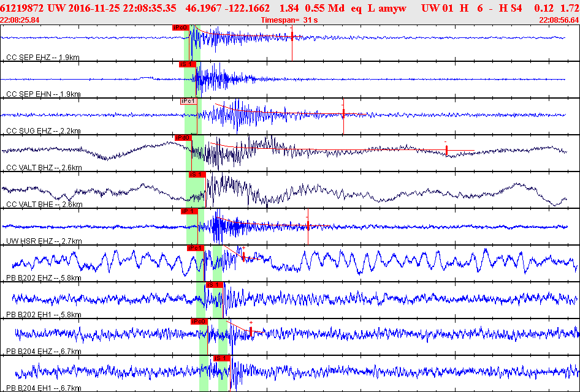Click the CC SUG EHZ -- 2.2km channel label
Screen dimensions: 580x392
pos(44,131)
